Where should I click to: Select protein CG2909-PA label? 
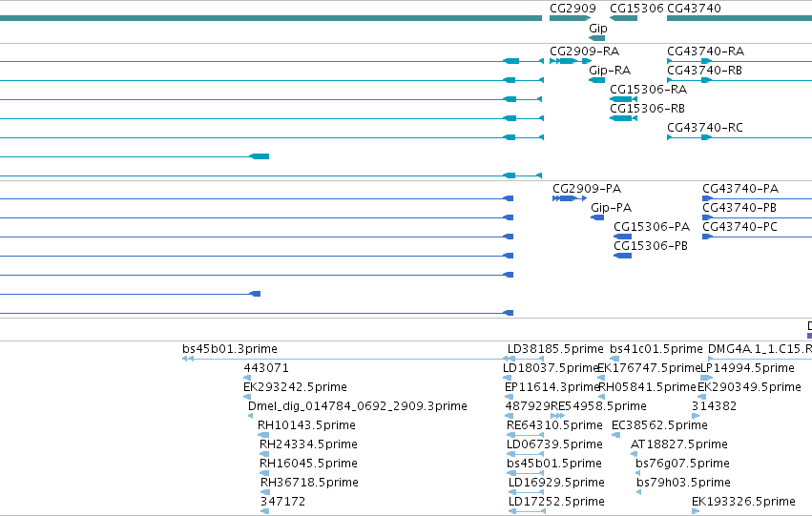[587, 189]
